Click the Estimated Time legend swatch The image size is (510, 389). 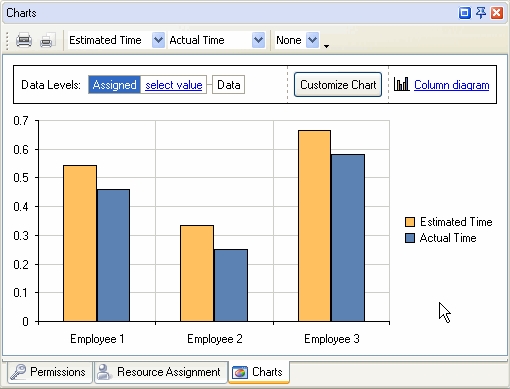(x=410, y=222)
